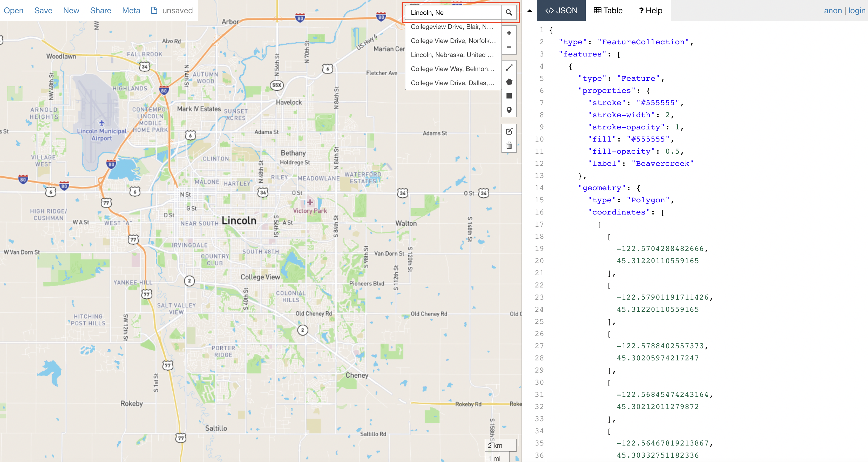Choose Lincoln, Nebraska, United suggestion
The height and width of the screenshot is (462, 868).
pos(453,55)
